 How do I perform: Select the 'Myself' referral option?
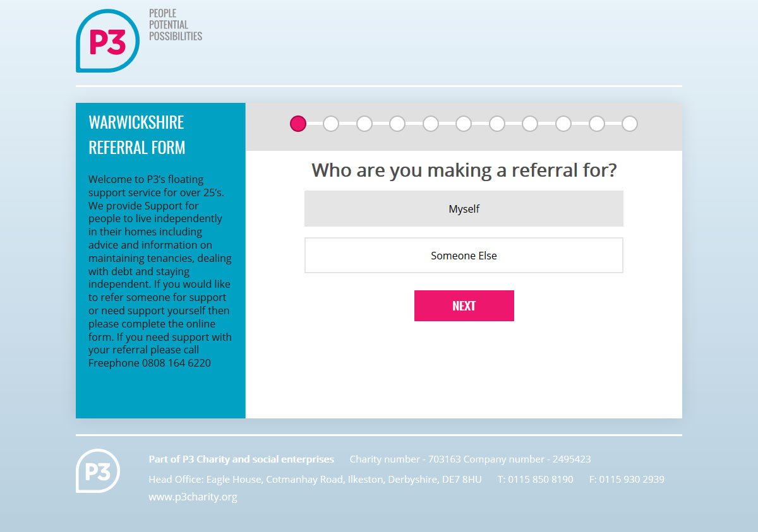(464, 209)
